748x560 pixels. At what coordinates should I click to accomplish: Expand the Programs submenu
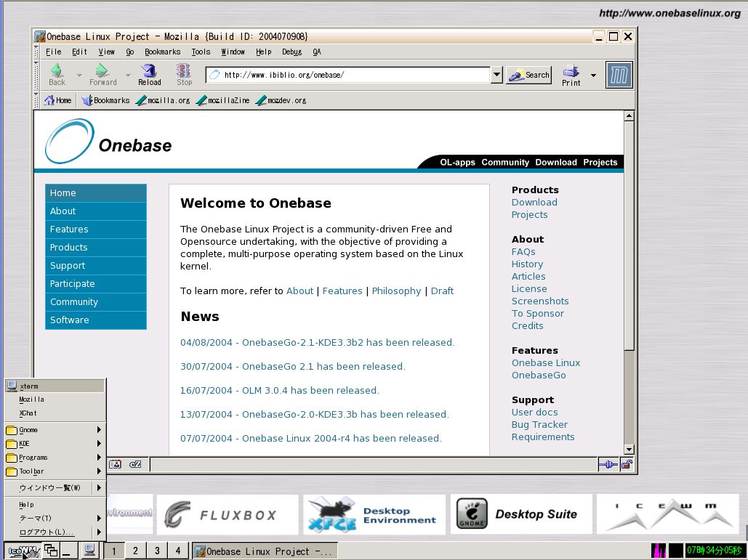tap(55, 458)
